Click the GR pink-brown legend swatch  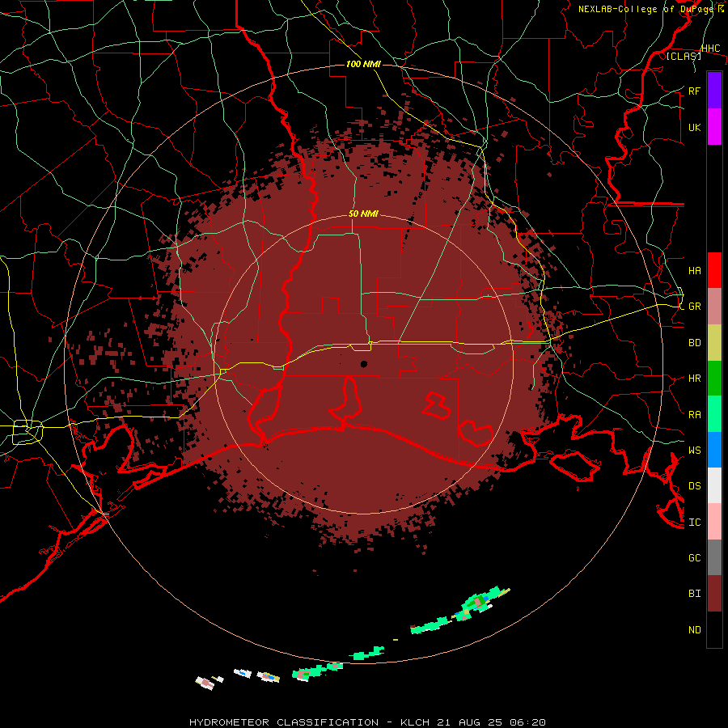coord(714,307)
